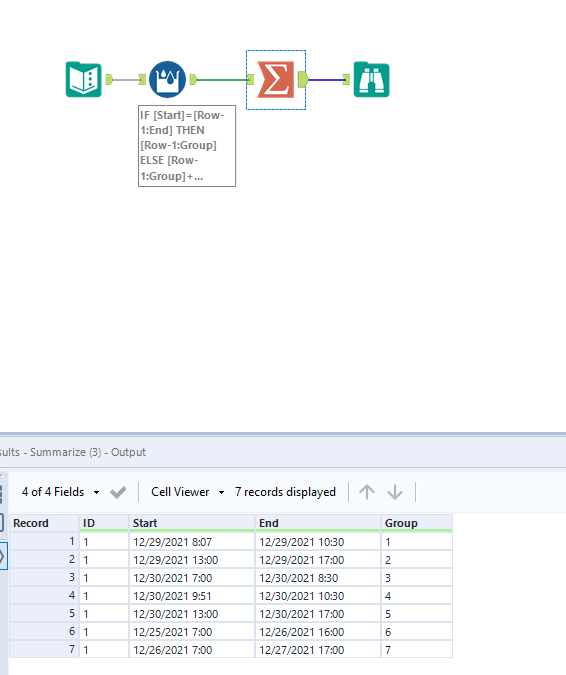Screen dimensions: 566x675
Task: Select cell with Start 12/29/2021 13:00
Action: click(x=192, y=560)
